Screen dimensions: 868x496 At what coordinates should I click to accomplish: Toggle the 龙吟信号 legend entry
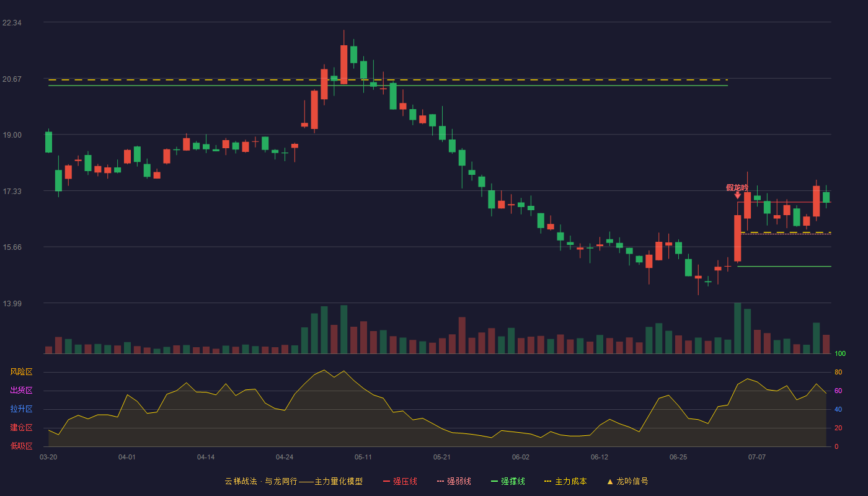tap(627, 481)
